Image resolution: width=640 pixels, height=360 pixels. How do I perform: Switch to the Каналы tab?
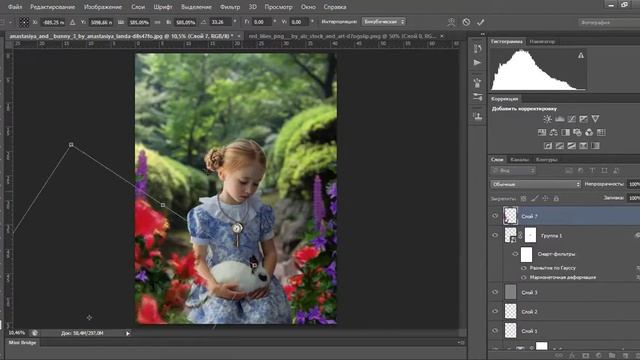[x=519, y=160]
